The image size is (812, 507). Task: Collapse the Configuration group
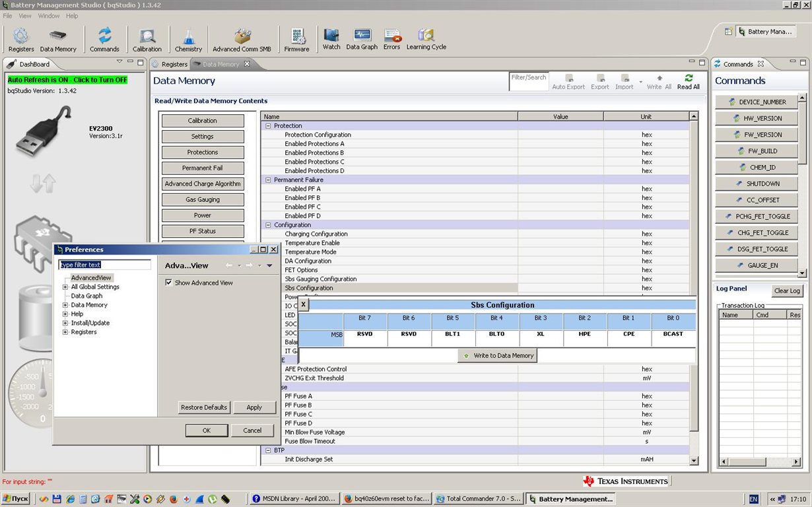pyautogui.click(x=268, y=225)
